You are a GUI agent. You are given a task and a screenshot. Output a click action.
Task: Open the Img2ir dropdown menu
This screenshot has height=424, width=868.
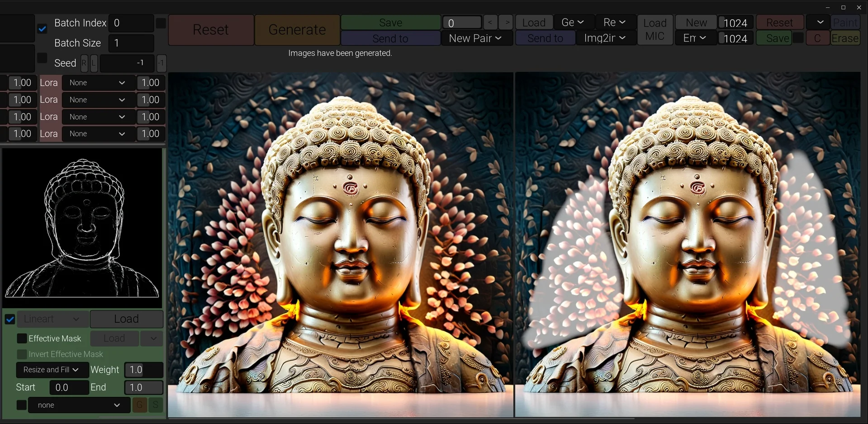605,38
